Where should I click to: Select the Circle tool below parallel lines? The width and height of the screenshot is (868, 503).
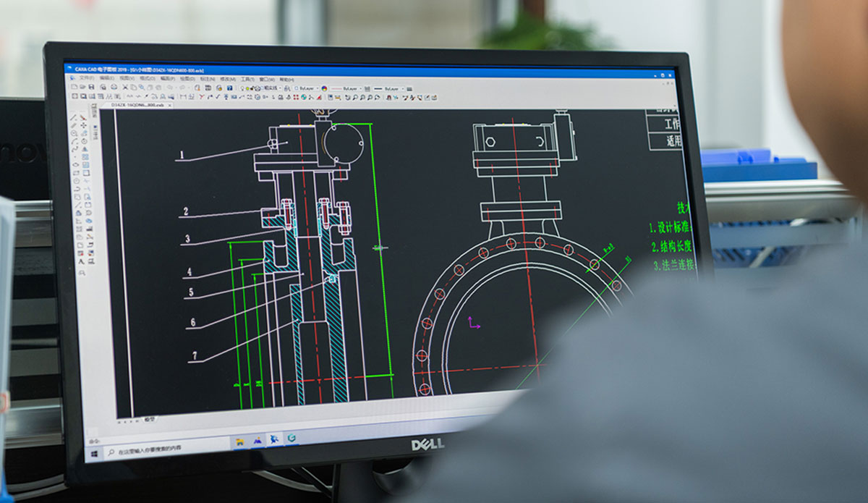click(x=75, y=133)
